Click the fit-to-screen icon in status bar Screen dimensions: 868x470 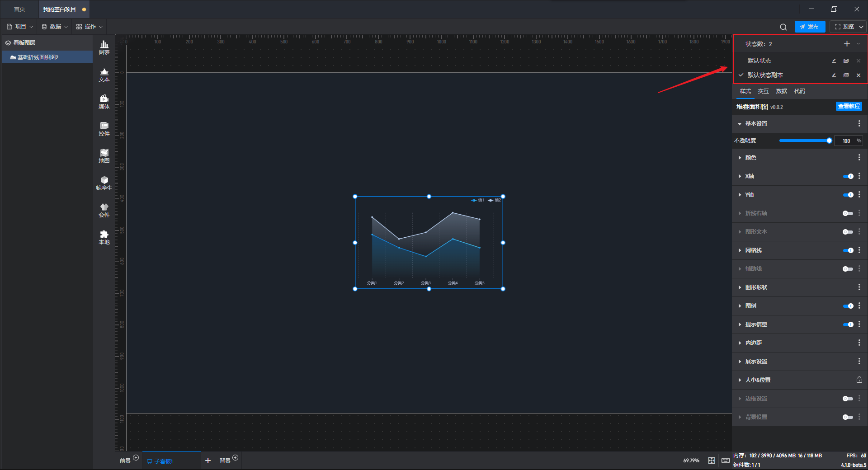point(712,461)
